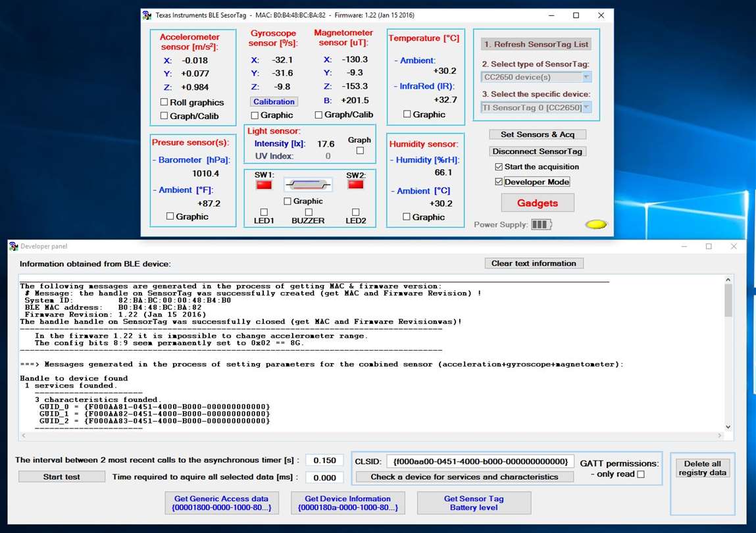Viewport: 756px width, 533px height.
Task: Click Get Generic Access data button
Action: [x=222, y=503]
